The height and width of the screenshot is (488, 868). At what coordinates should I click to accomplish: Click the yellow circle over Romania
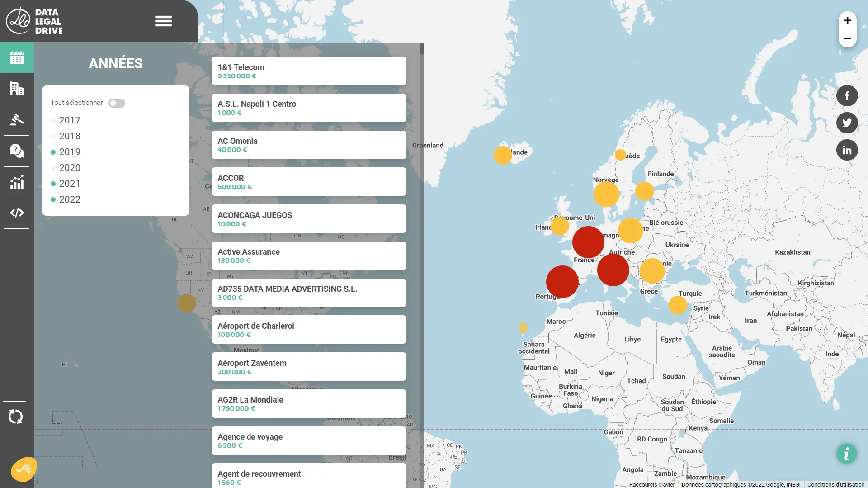pyautogui.click(x=652, y=271)
